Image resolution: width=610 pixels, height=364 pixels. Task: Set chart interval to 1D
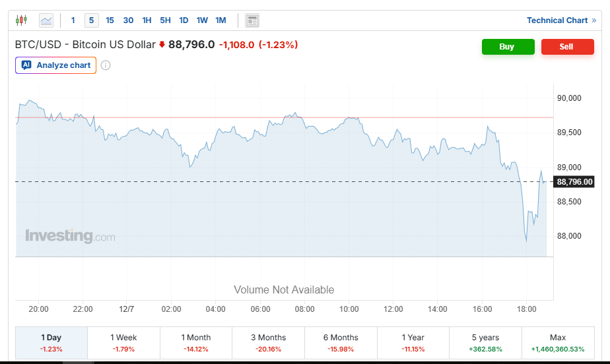point(184,20)
